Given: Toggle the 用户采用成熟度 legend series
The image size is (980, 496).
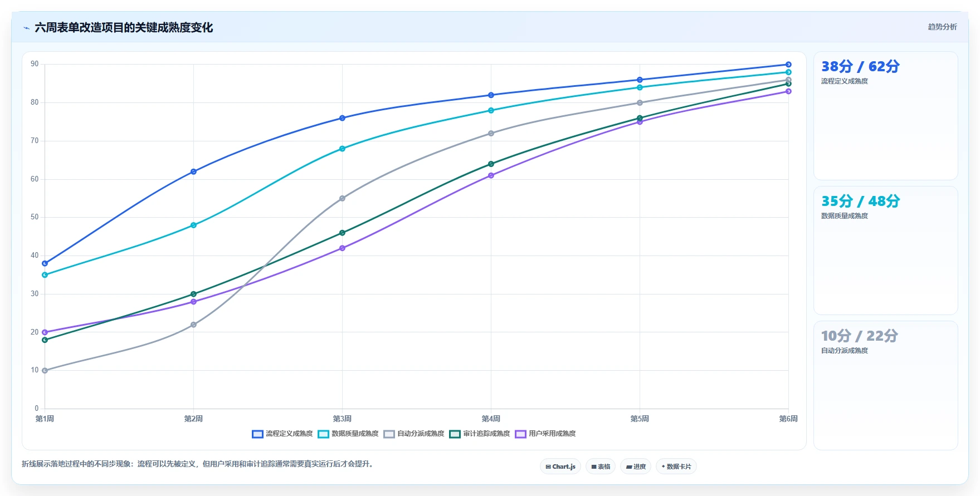Looking at the screenshot, I should 545,434.
